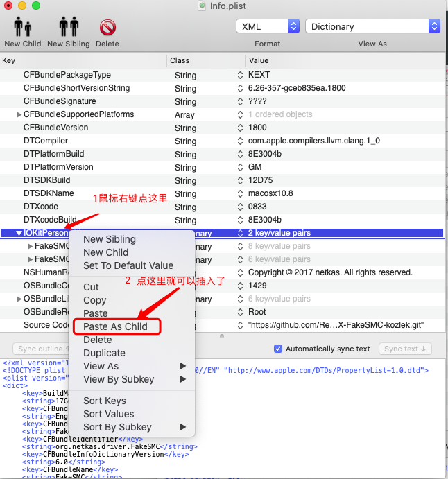Change class stepper for 1429 value row
Screen dimensions: 448x479
[240, 286]
